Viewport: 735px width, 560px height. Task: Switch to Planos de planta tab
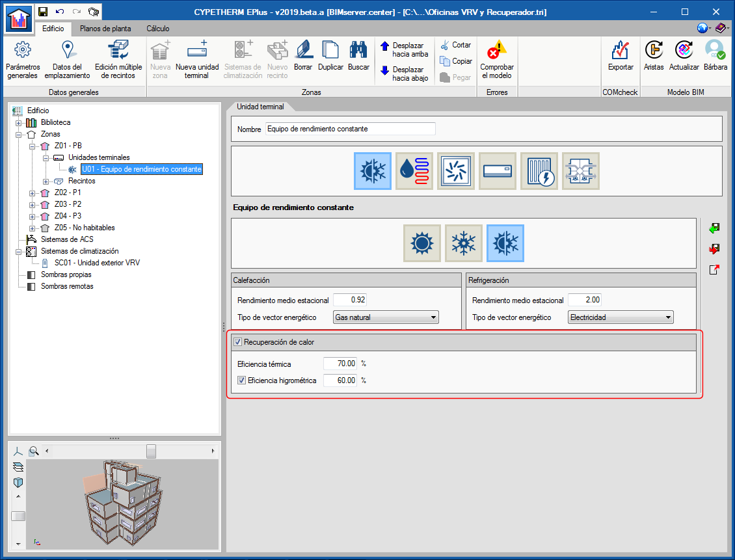tap(105, 29)
